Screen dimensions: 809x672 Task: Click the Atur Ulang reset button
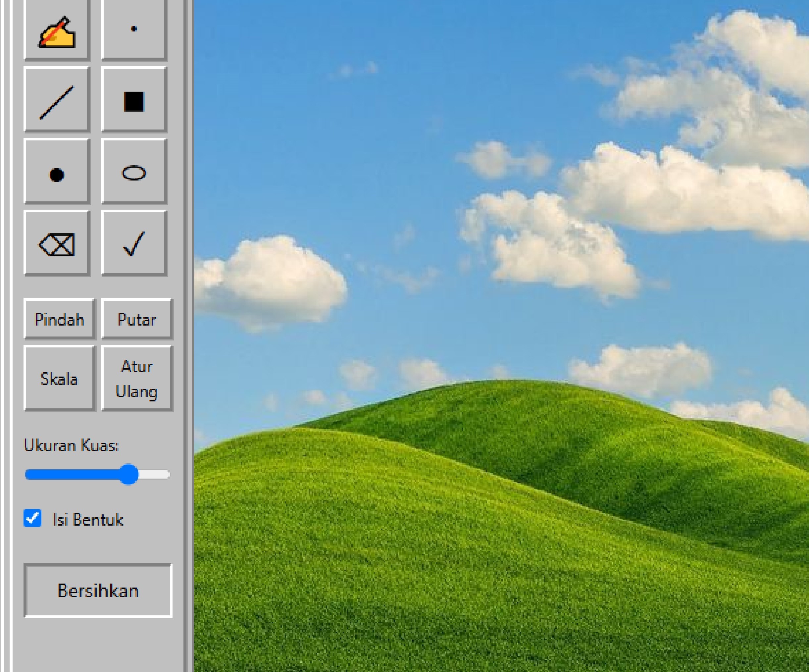pos(136,379)
